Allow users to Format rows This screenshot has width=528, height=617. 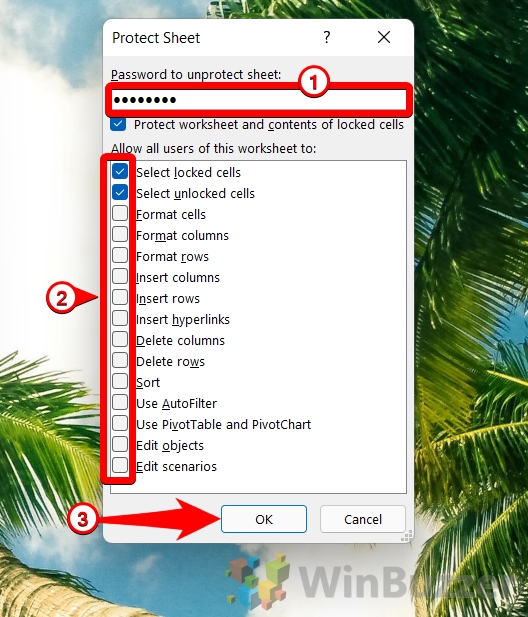[120, 256]
